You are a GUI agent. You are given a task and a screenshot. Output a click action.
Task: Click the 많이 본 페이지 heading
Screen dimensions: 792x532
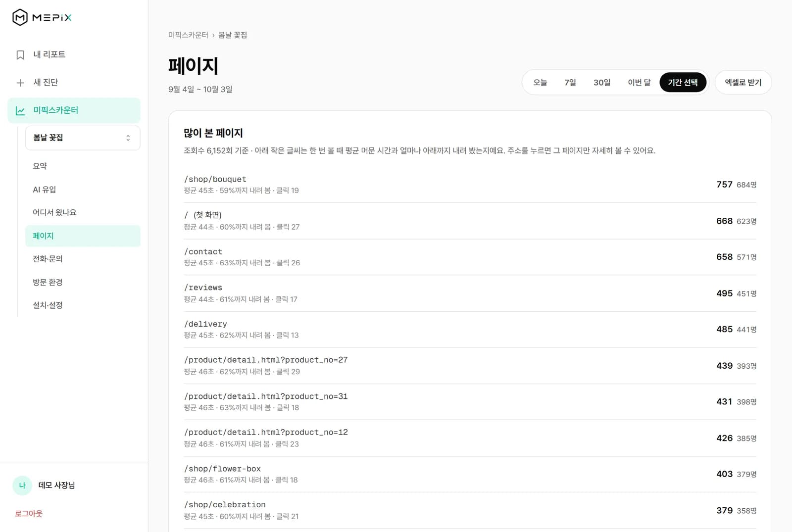tap(213, 133)
